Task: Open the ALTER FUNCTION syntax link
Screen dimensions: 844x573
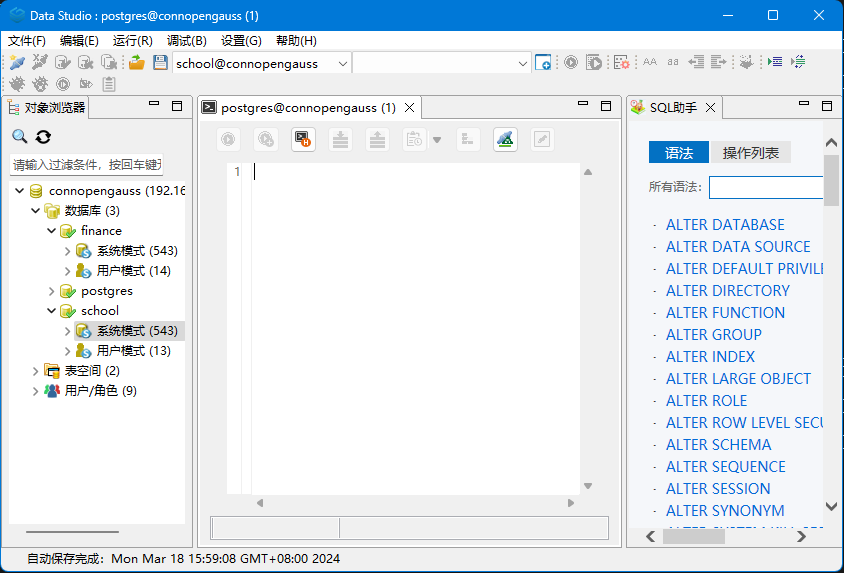Action: tap(725, 313)
